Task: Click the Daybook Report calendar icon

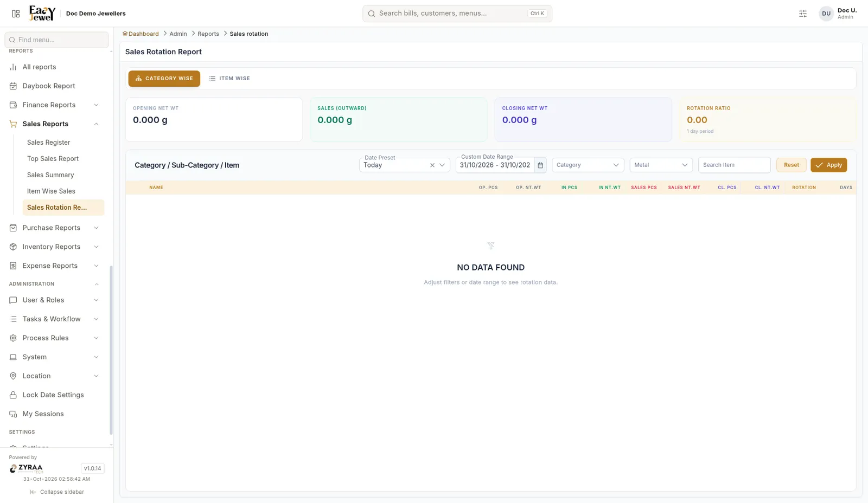Action: 13,86
